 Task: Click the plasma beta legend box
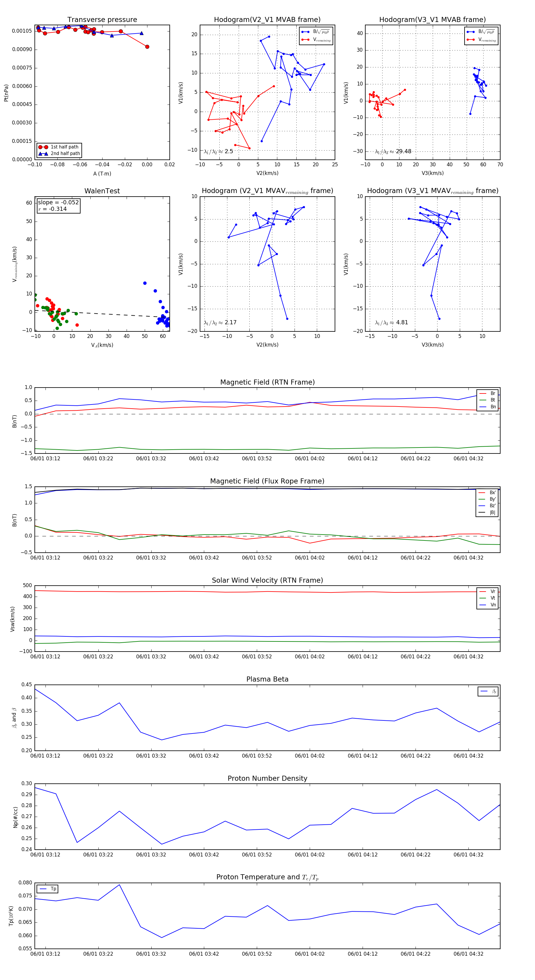(x=488, y=691)
